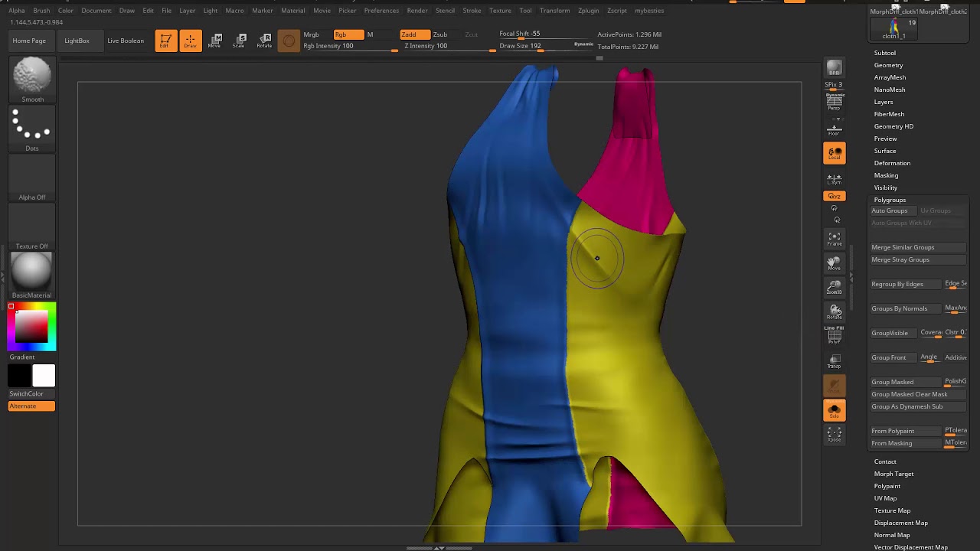The width and height of the screenshot is (980, 551).
Task: Open the Brush menu
Action: click(x=41, y=11)
